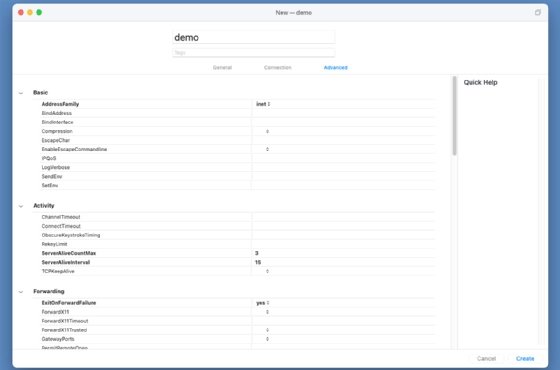Click the Quick Help heading

480,82
